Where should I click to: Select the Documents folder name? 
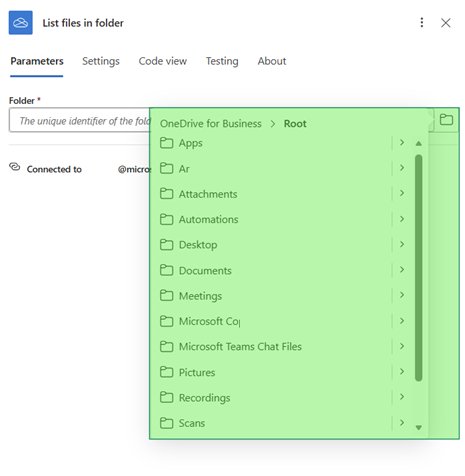205,270
